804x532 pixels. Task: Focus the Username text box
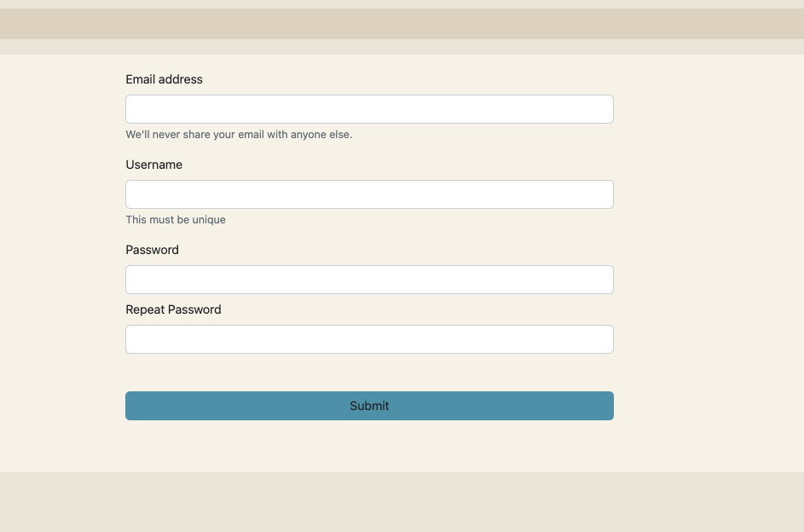(369, 194)
